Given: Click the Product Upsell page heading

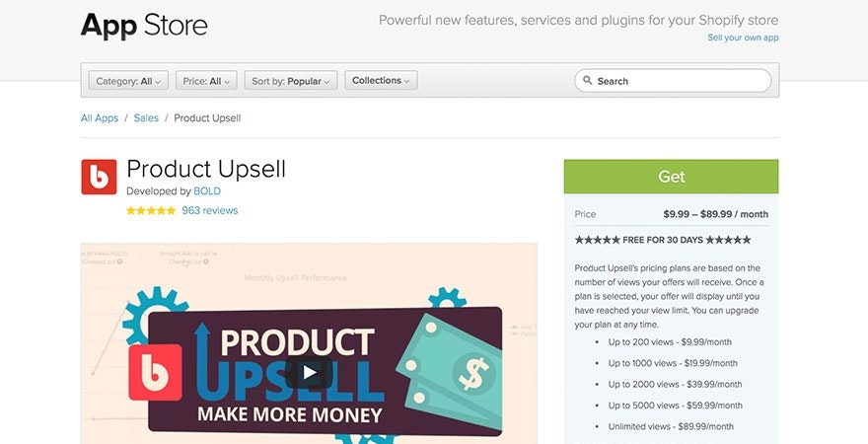Looking at the screenshot, I should (x=206, y=169).
